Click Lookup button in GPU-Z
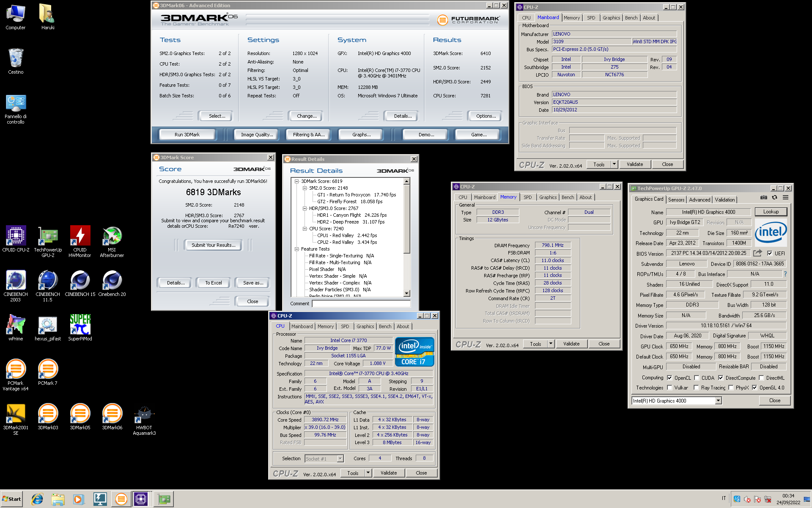Viewport: 812px width, 508px height. [771, 212]
